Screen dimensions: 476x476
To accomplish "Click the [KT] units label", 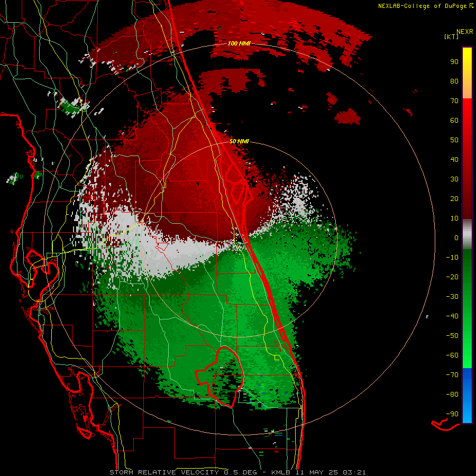I will click(452, 36).
